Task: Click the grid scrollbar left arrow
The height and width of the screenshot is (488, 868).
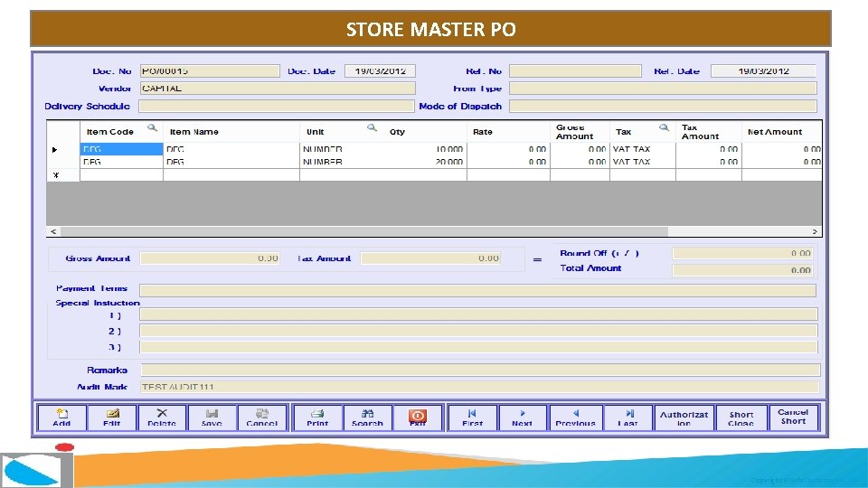Action: coord(53,232)
